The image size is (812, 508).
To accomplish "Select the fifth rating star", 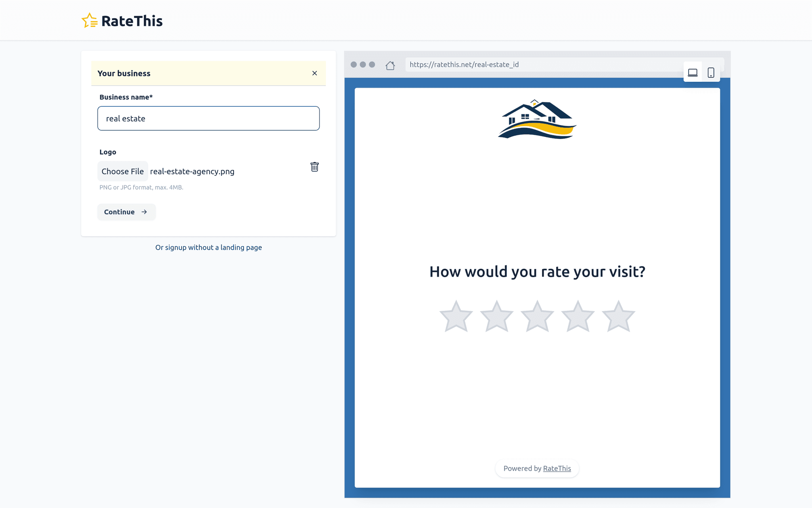I will click(618, 316).
